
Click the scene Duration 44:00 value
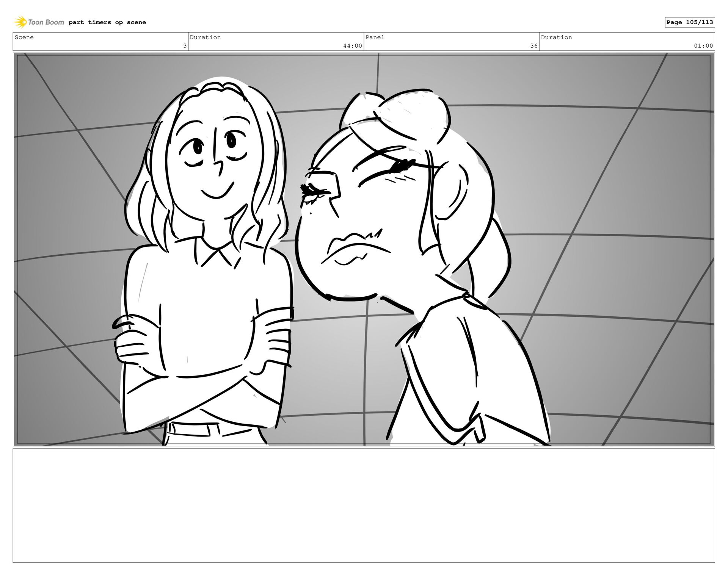pos(353,46)
